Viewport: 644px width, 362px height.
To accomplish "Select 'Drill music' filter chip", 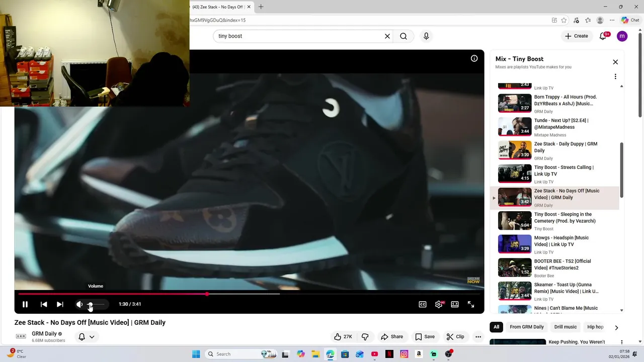I will (x=566, y=327).
